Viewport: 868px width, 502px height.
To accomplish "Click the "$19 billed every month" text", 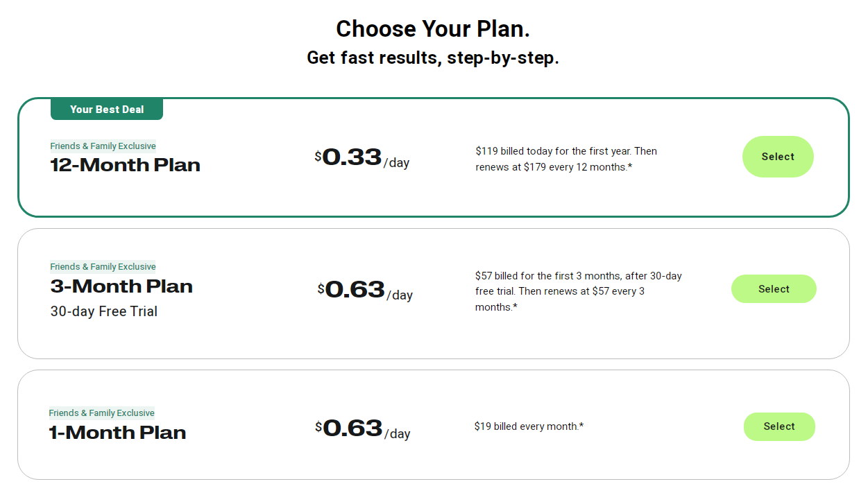I will [x=529, y=426].
